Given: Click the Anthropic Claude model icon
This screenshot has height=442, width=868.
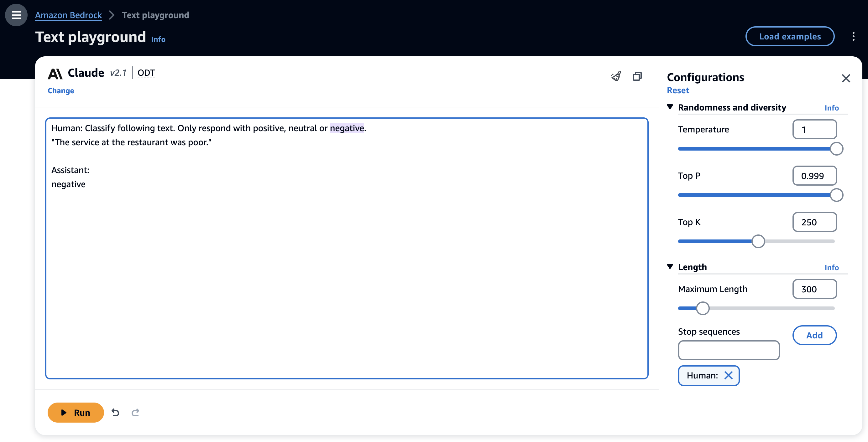Looking at the screenshot, I should tap(55, 72).
